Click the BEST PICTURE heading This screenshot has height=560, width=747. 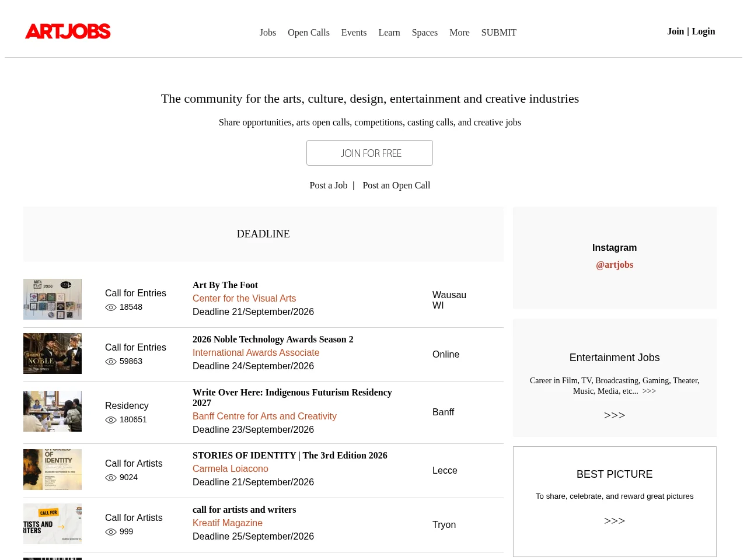pos(615,474)
